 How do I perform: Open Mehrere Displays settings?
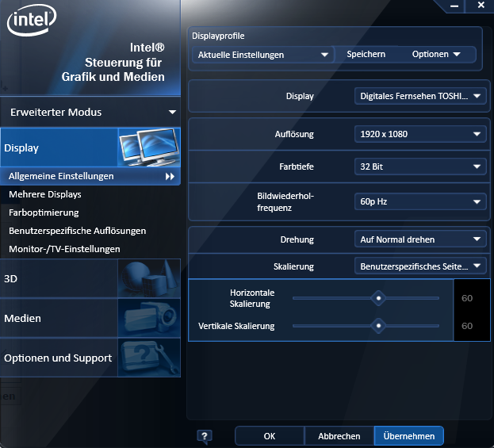45,194
